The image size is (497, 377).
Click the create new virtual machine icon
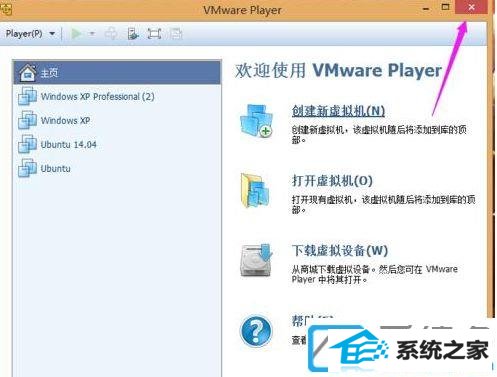coord(256,121)
